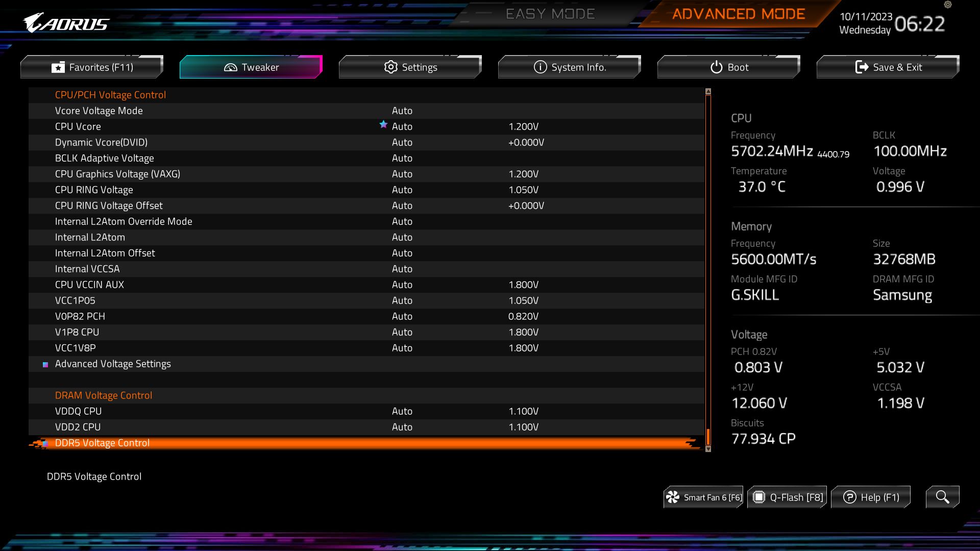Viewport: 980px width, 551px height.
Task: Change CPU RING Voltage Offset Auto value
Action: tap(402, 206)
